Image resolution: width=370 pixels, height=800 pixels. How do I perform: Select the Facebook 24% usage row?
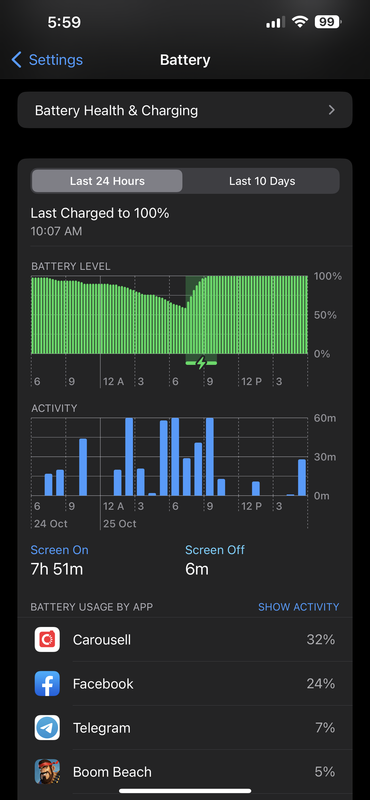point(185,684)
